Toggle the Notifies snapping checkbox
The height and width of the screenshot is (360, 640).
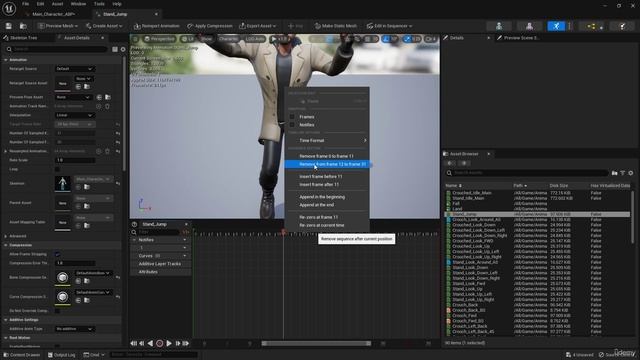(x=292, y=124)
